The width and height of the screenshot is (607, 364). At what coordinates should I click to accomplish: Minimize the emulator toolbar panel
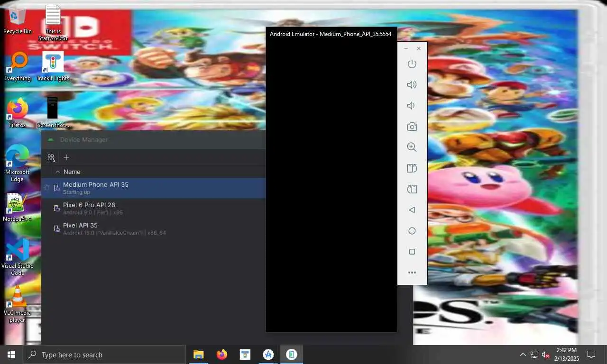[406, 48]
